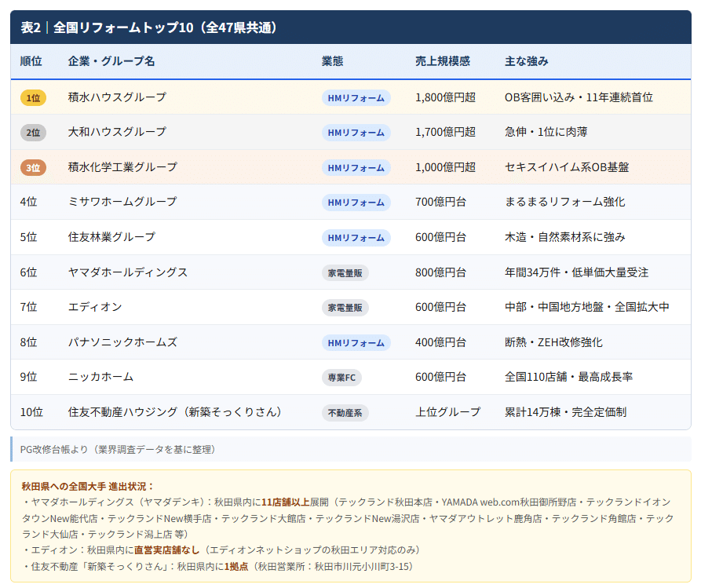
Task: Click the 専業FC tag
Action: click(x=342, y=378)
